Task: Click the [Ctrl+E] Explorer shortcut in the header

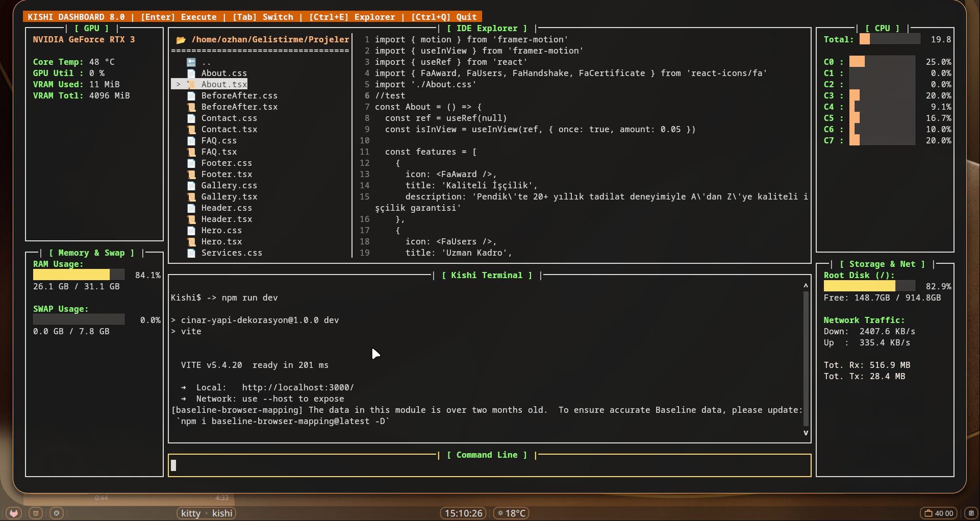Action: [x=352, y=17]
